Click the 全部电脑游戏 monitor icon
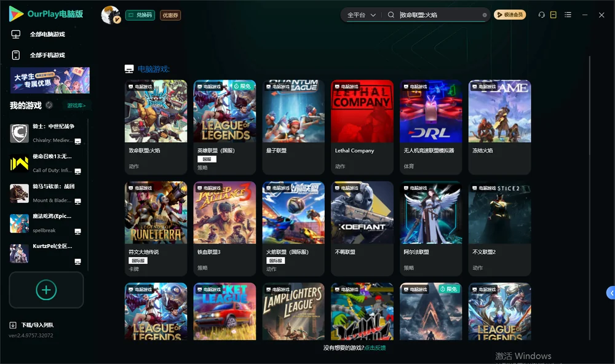The height and width of the screenshot is (364, 615). pos(16,34)
